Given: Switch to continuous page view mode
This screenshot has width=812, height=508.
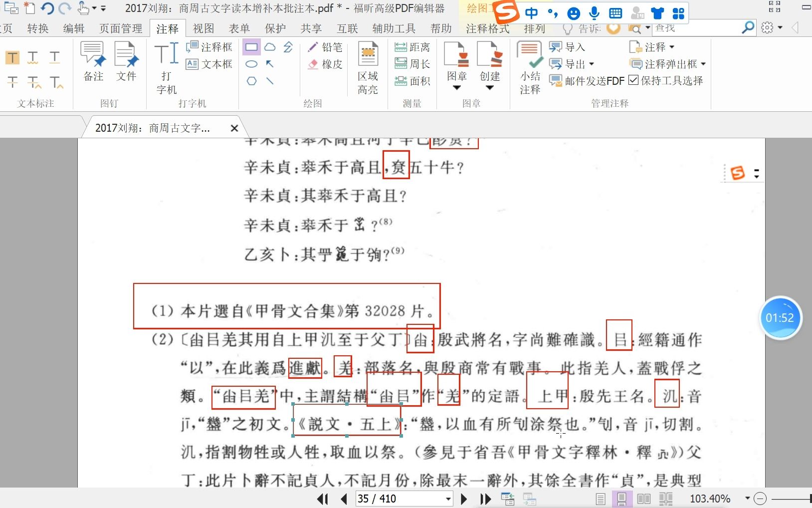Looking at the screenshot, I should click(621, 499).
